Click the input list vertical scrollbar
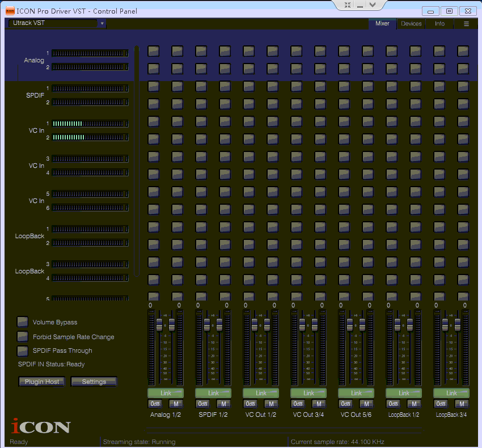 point(137,161)
